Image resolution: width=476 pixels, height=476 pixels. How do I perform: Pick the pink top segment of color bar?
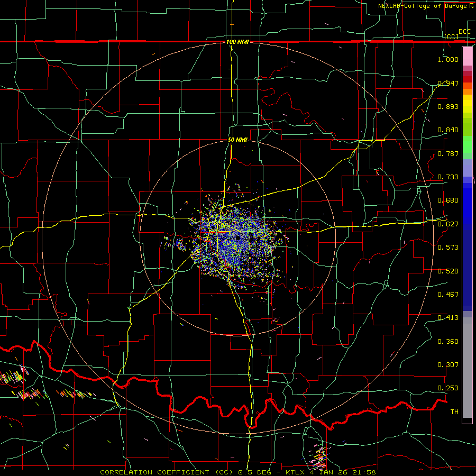pyautogui.click(x=467, y=56)
